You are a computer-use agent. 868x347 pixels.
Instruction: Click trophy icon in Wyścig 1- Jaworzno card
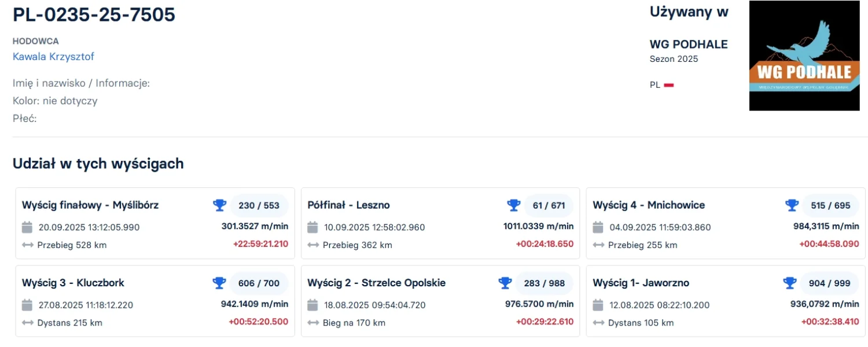click(x=789, y=283)
